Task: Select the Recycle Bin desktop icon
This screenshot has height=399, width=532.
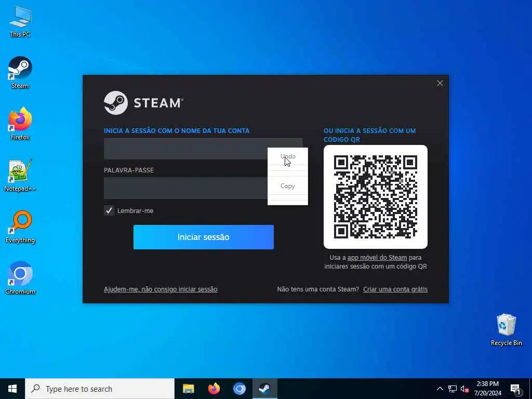Action: tap(506, 329)
